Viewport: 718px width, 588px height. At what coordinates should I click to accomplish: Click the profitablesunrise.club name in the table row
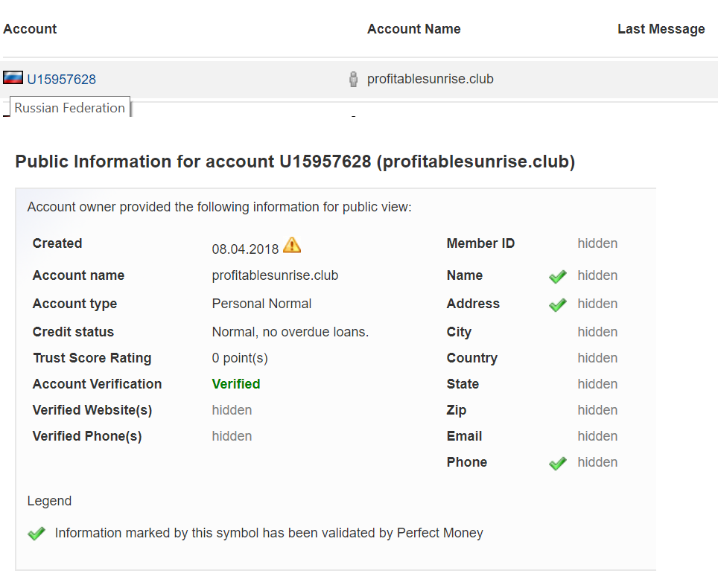(430, 79)
